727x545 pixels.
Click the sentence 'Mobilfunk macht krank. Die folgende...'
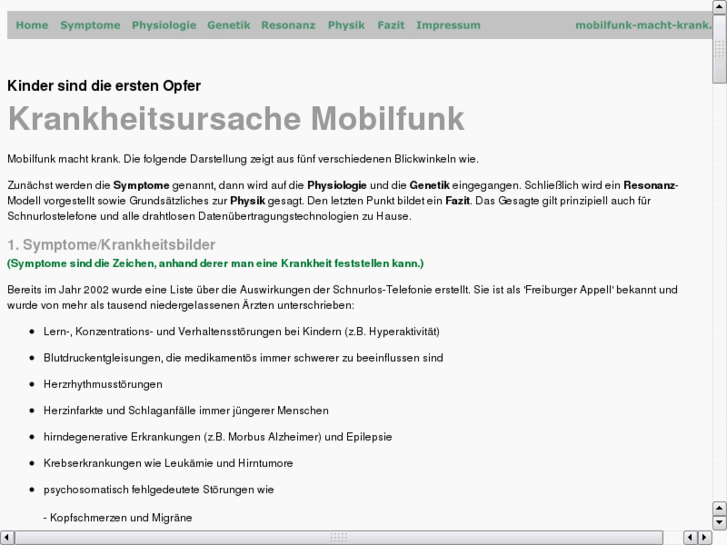pos(243,159)
